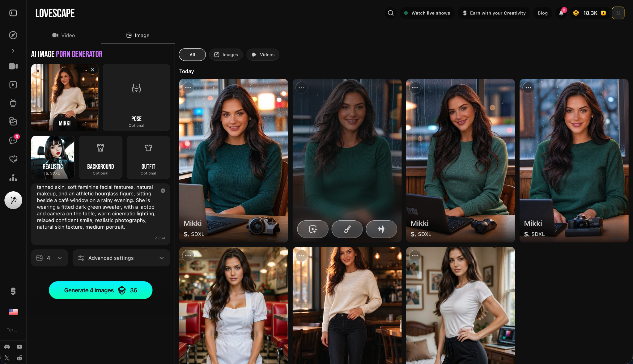Image resolution: width=633 pixels, height=364 pixels.
Task: Choose an optional Background card
Action: click(x=100, y=157)
